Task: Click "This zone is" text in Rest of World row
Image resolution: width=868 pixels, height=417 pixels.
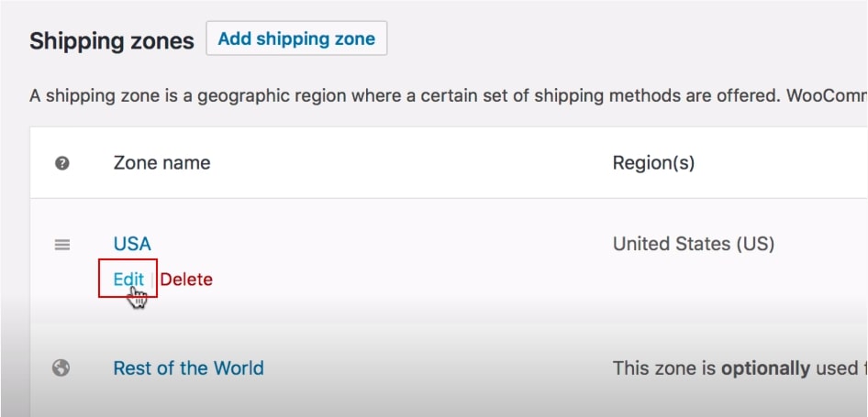Action: (x=664, y=368)
